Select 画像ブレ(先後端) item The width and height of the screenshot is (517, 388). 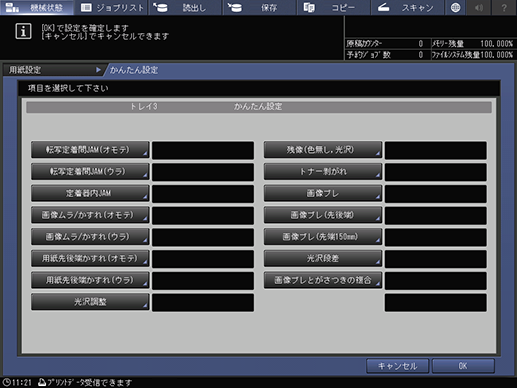coord(323,215)
